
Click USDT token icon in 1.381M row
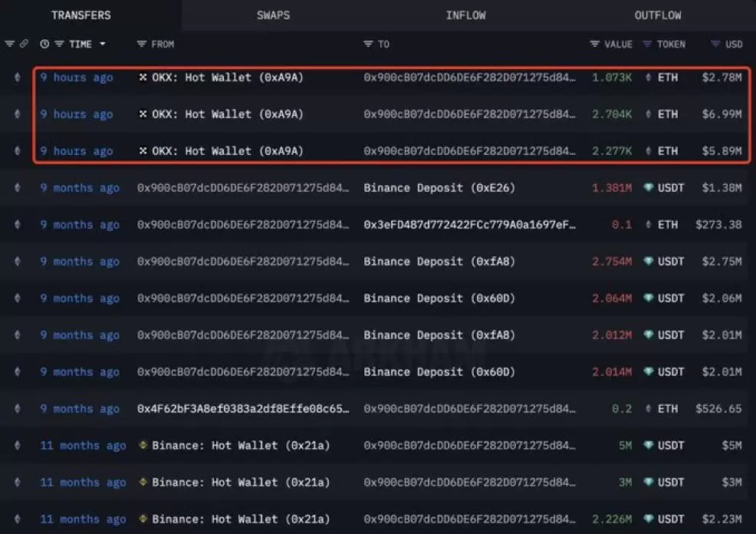(649, 188)
